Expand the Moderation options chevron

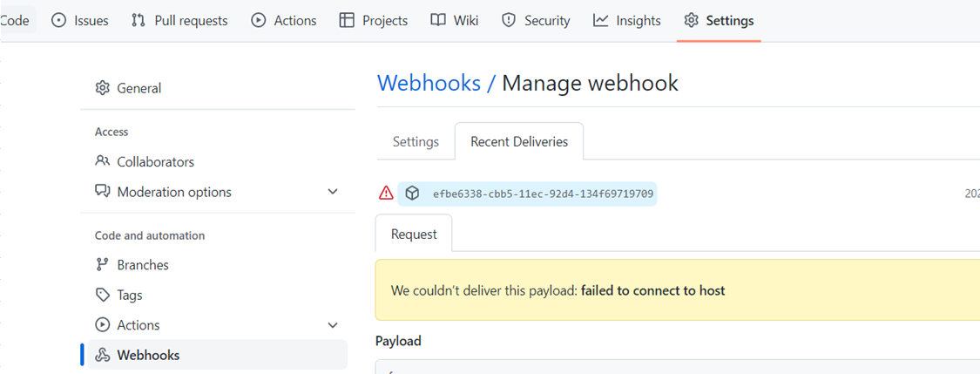(333, 192)
